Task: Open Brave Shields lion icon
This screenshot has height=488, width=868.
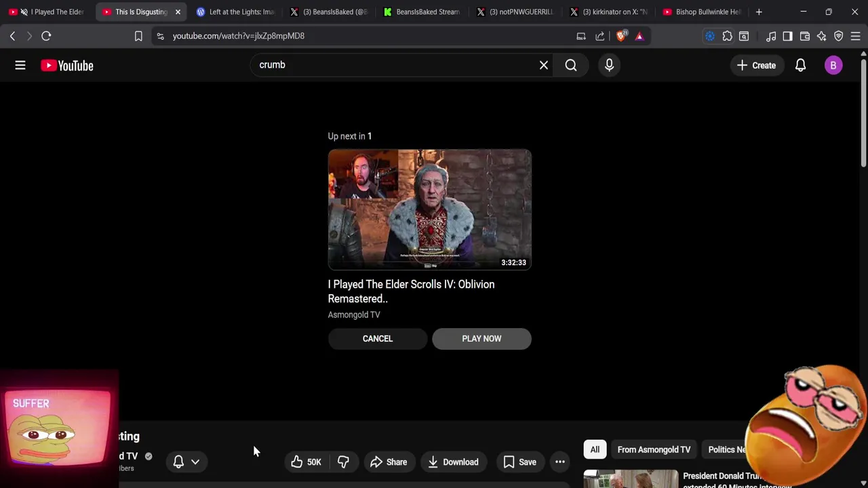Action: (x=621, y=36)
